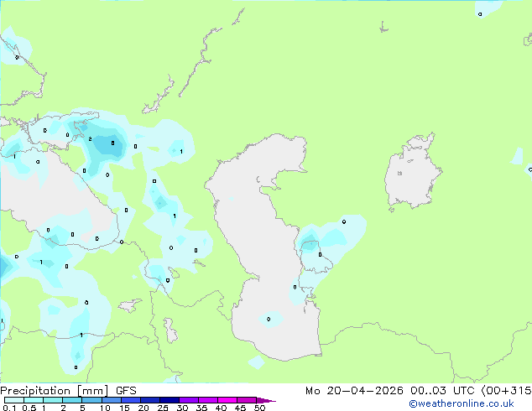Click the 50 legend scale label

(259, 408)
